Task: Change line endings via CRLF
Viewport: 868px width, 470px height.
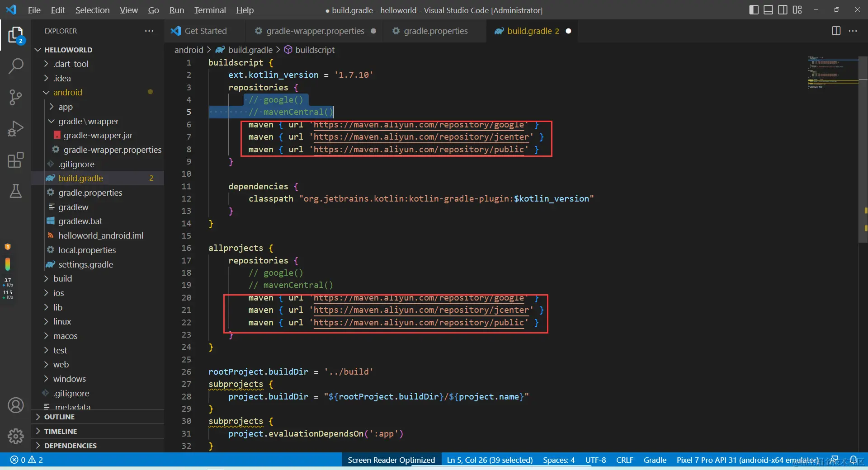Action: pos(624,460)
